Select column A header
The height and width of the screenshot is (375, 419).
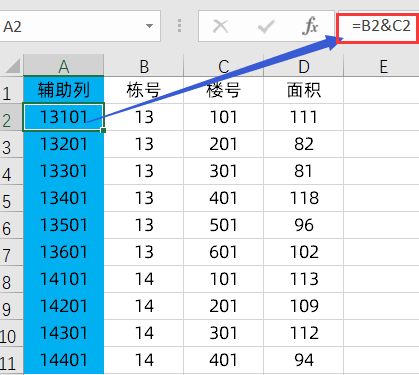[64, 66]
